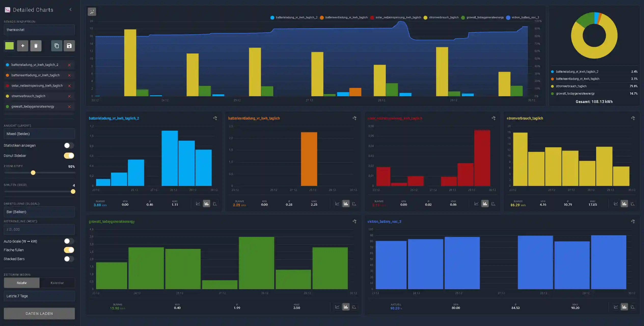Screen dimensions: 644x326
Task: Remove solar_netzeinspeisung_kwh_taglich sensor from list
Action: tap(69, 86)
